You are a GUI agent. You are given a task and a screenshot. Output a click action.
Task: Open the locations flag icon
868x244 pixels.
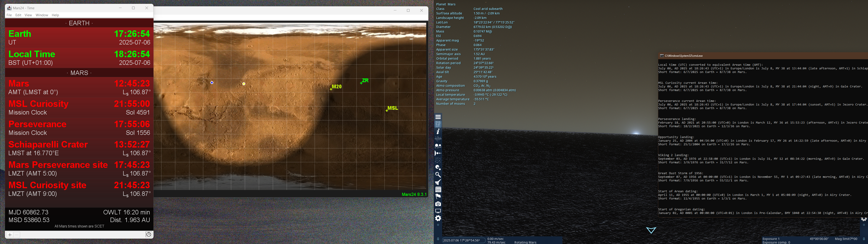point(438,196)
